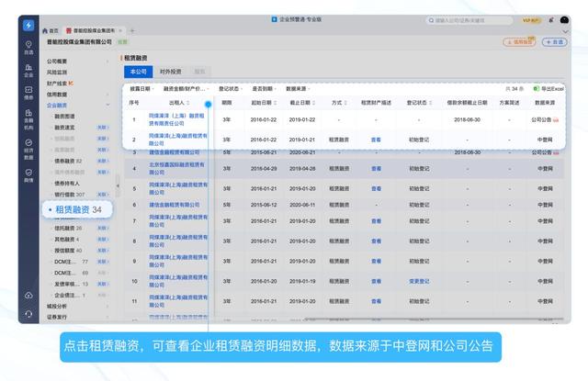The width and height of the screenshot is (588, 381).
Task: Click the customer service headset icon
Action: coord(29,314)
